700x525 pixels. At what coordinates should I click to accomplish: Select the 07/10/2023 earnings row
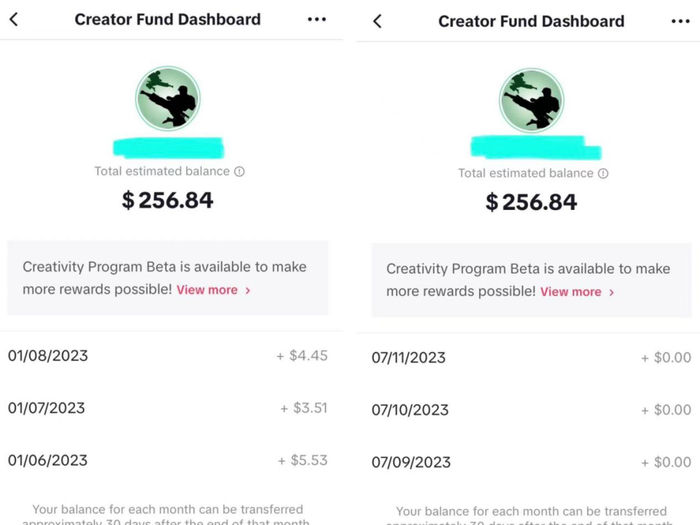(531, 410)
